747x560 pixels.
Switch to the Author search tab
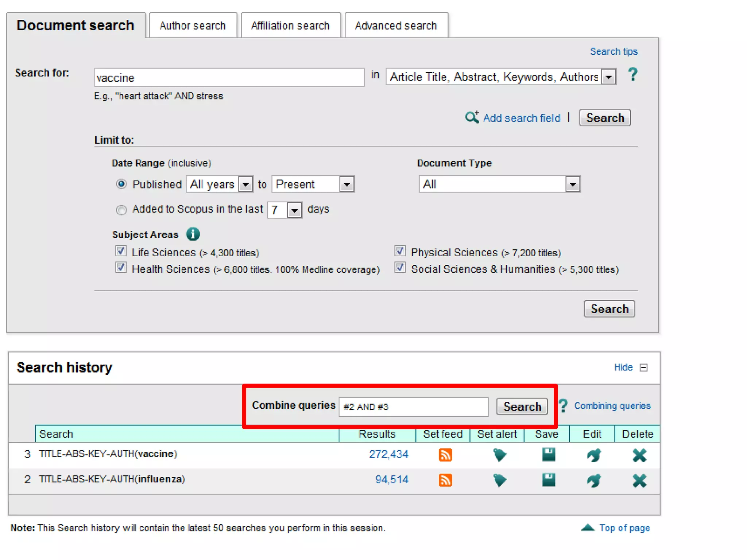[x=193, y=26]
